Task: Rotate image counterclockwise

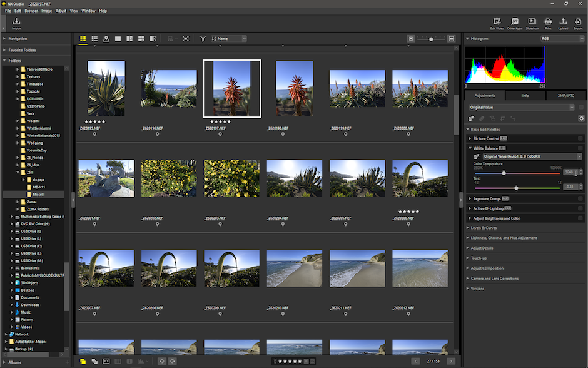Action: (x=161, y=361)
